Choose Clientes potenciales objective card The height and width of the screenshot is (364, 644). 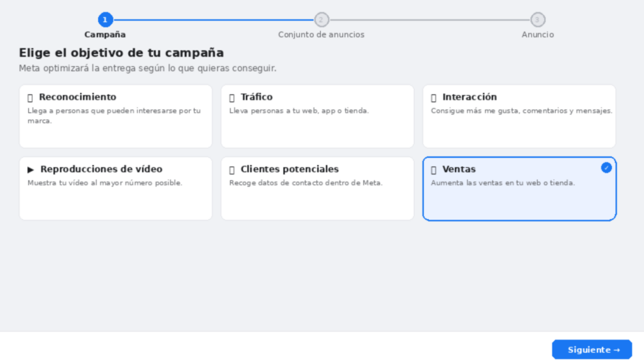pyautogui.click(x=318, y=188)
